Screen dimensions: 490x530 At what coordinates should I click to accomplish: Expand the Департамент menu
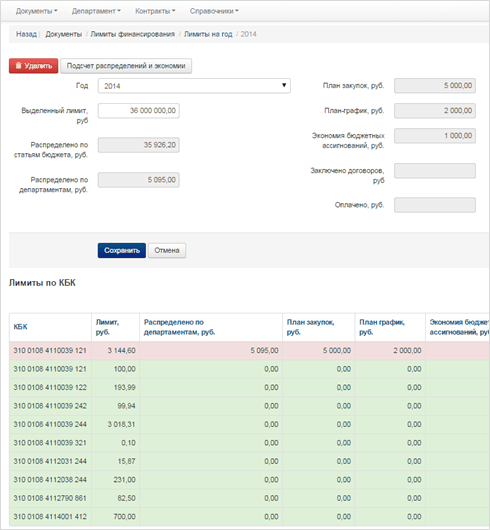[96, 11]
